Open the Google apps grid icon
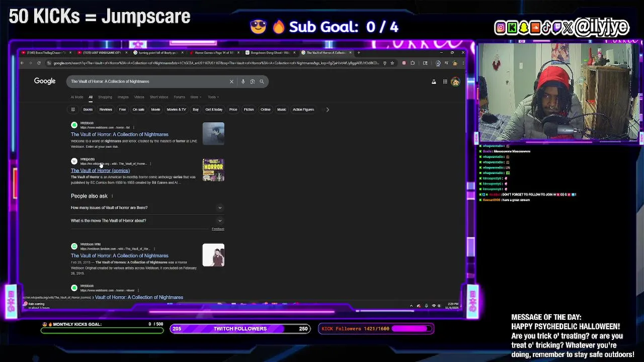Screen dimensions: 644x362 coord(445,81)
